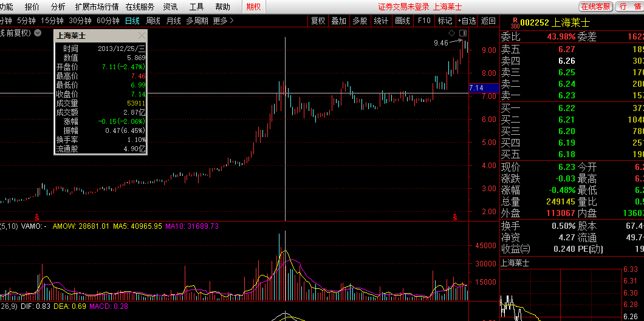Click the left red S marker on chart
The width and height of the screenshot is (644, 321).
coord(37,216)
